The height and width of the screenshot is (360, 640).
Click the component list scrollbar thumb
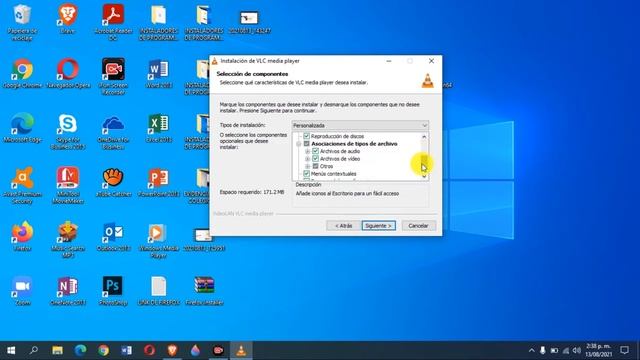(424, 162)
